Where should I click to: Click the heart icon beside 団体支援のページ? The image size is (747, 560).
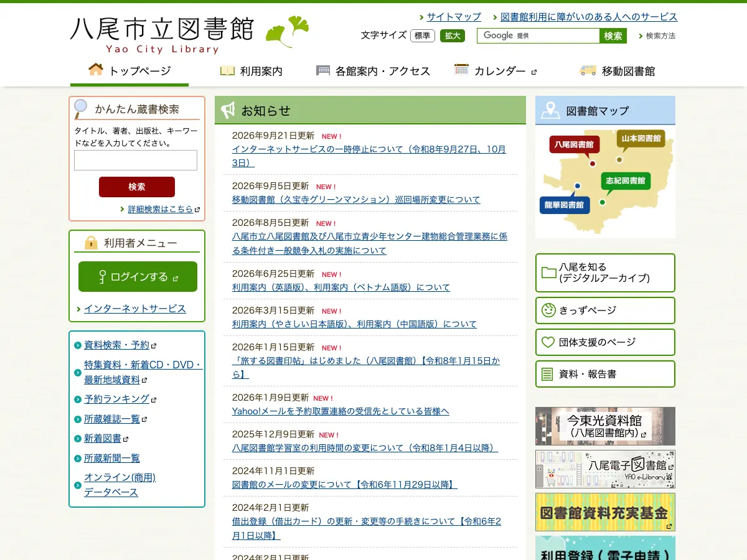pyautogui.click(x=548, y=342)
